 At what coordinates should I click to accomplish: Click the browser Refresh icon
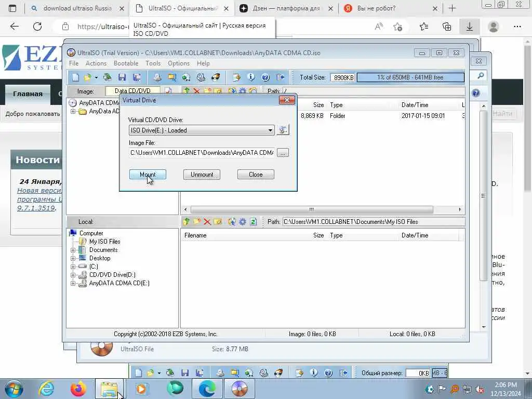point(37,26)
